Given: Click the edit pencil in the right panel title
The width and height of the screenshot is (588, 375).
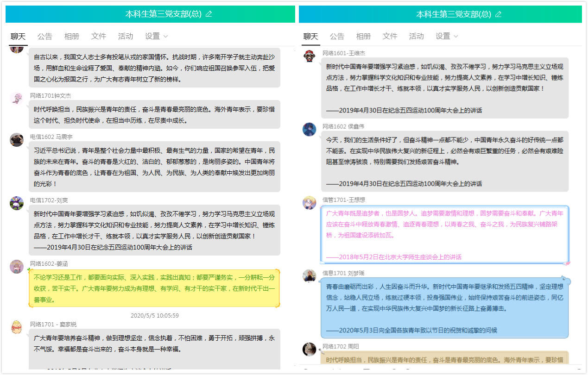Looking at the screenshot, I should click(498, 14).
